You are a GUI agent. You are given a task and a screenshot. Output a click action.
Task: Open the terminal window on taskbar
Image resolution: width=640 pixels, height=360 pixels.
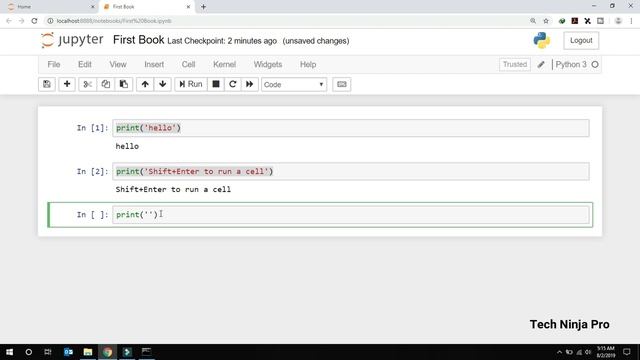pos(147,352)
